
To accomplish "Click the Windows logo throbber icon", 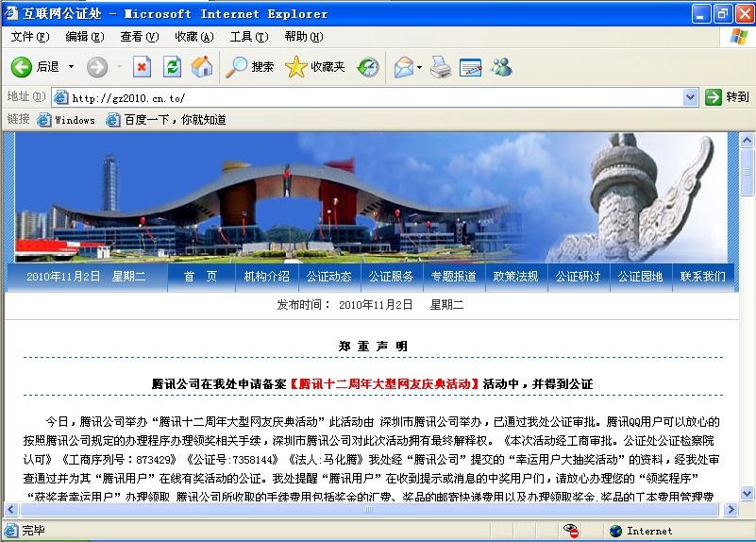I will [738, 37].
